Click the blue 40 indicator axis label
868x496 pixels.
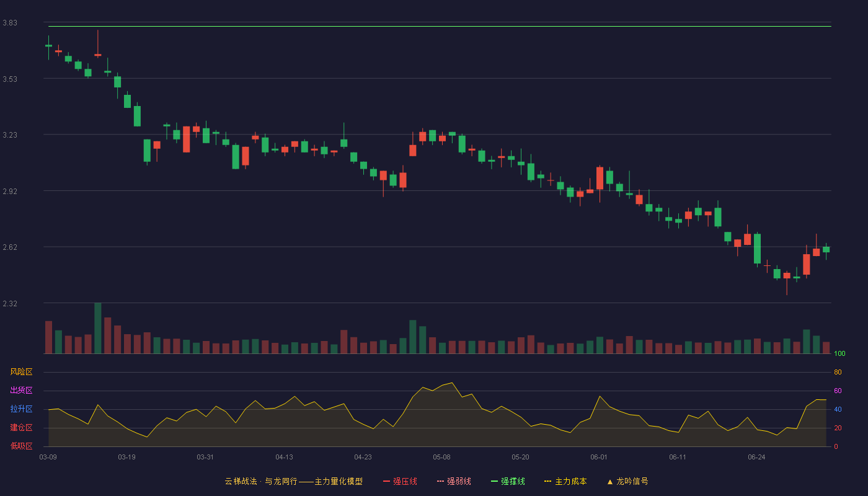[838, 409]
